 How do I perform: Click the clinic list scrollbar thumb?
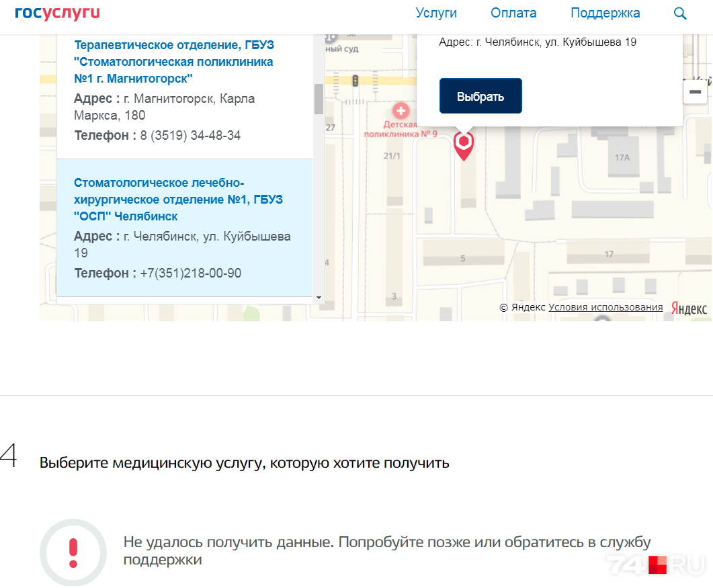click(319, 99)
